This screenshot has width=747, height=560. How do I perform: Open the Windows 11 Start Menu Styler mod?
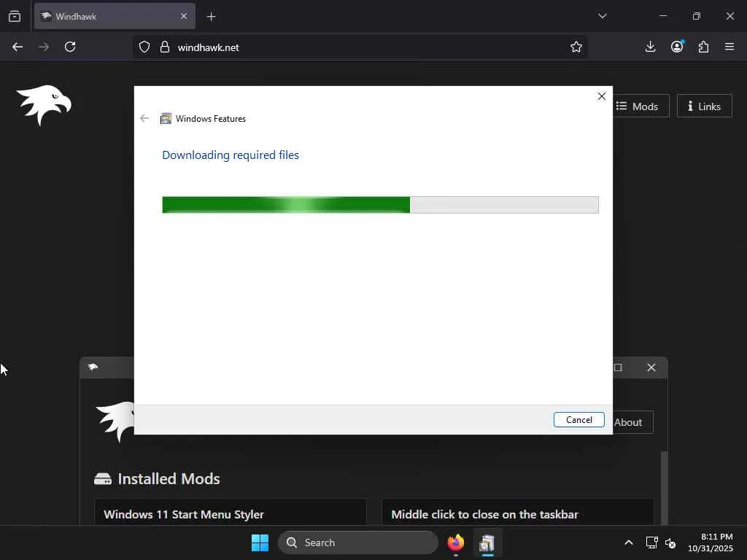pyautogui.click(x=231, y=513)
